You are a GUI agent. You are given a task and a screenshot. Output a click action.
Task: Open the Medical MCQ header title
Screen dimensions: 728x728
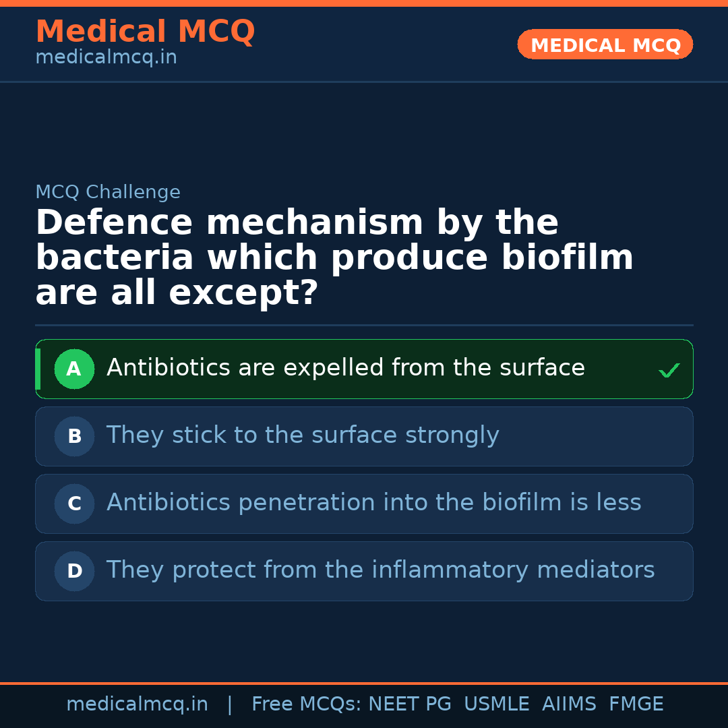(x=145, y=32)
